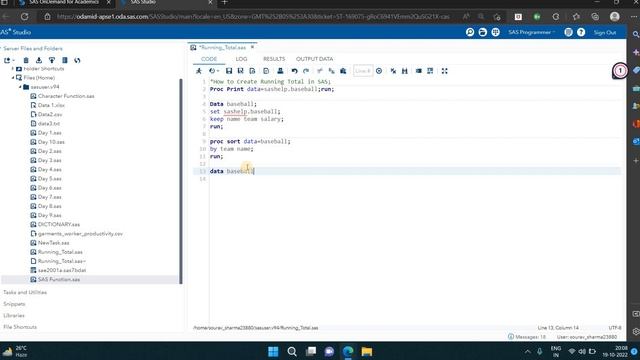Open the Windows Start menu

[x=273, y=351]
